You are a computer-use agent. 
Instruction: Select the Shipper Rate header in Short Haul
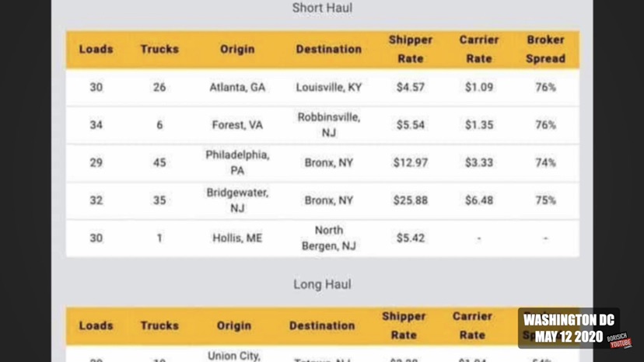(x=410, y=49)
